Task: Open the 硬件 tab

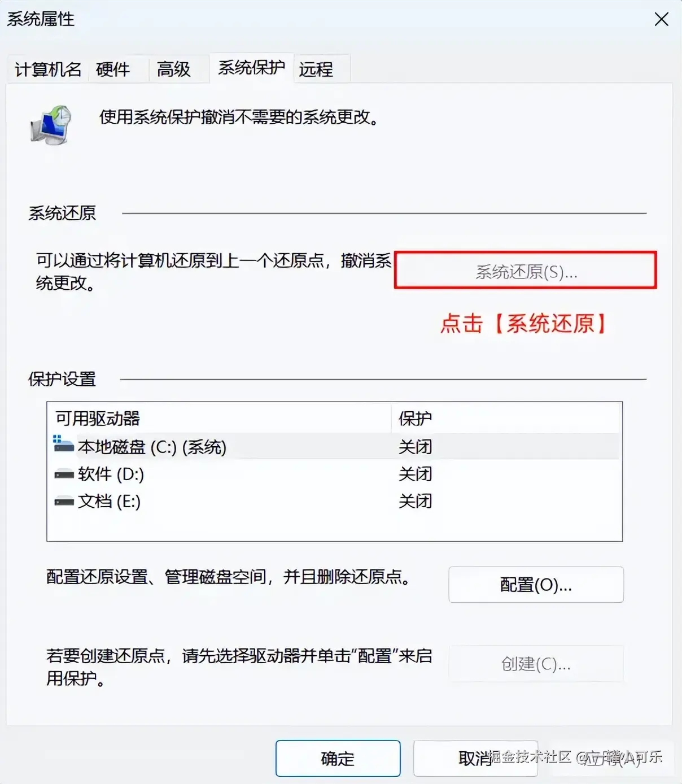Action: click(113, 69)
